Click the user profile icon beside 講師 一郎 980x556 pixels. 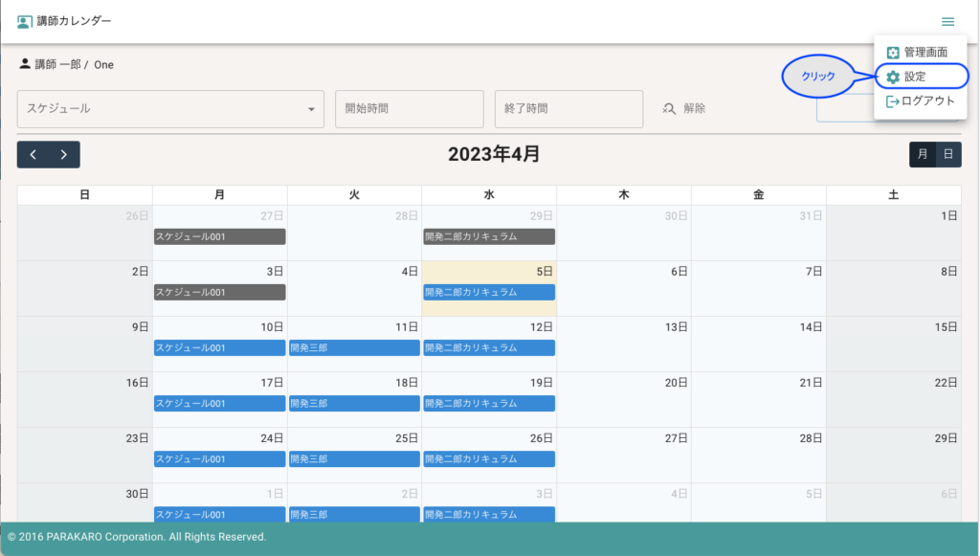(x=25, y=63)
